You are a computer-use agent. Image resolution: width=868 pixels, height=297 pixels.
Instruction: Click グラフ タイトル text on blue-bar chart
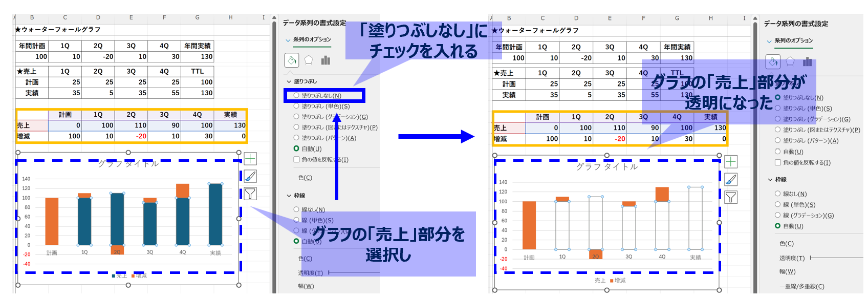tap(128, 164)
